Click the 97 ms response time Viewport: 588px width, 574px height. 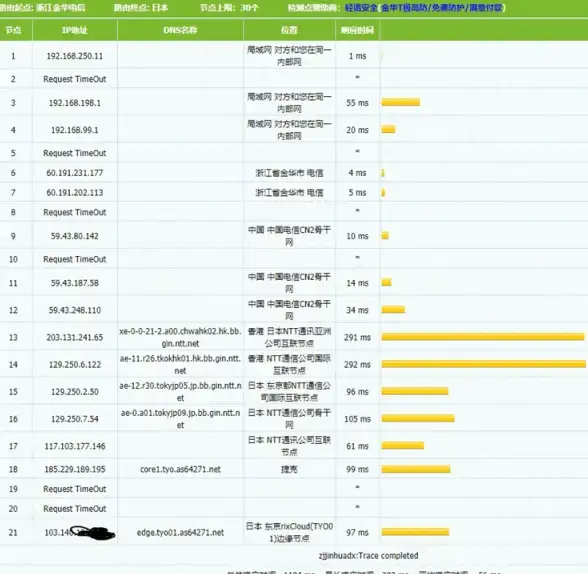coord(357,532)
